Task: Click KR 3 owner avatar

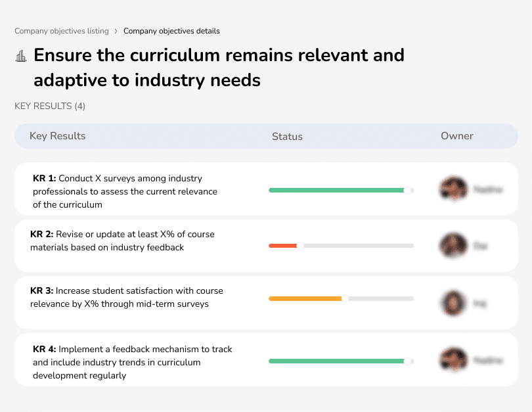Action: tap(453, 303)
